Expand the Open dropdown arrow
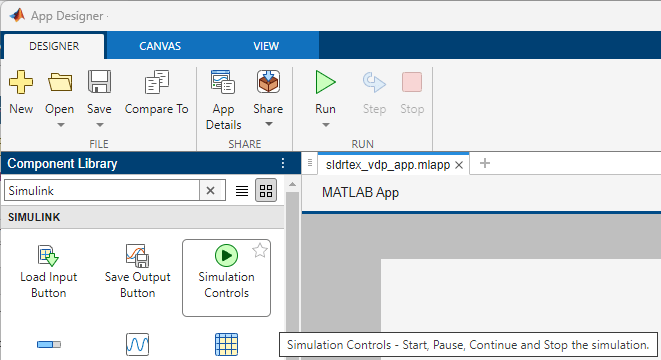This screenshot has width=661, height=360. [61, 125]
